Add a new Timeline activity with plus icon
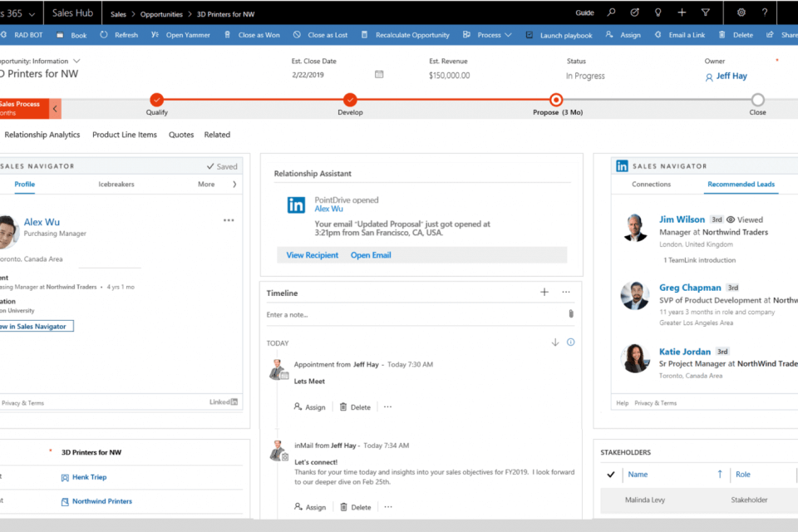The height and width of the screenshot is (532, 798). (544, 293)
